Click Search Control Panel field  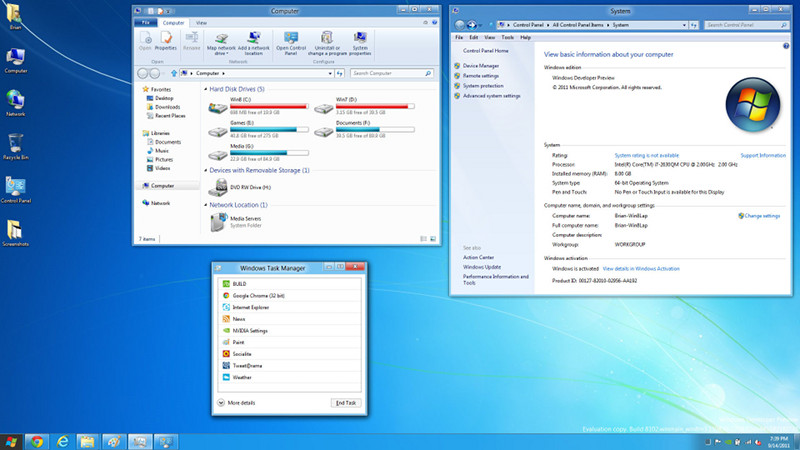click(x=746, y=25)
